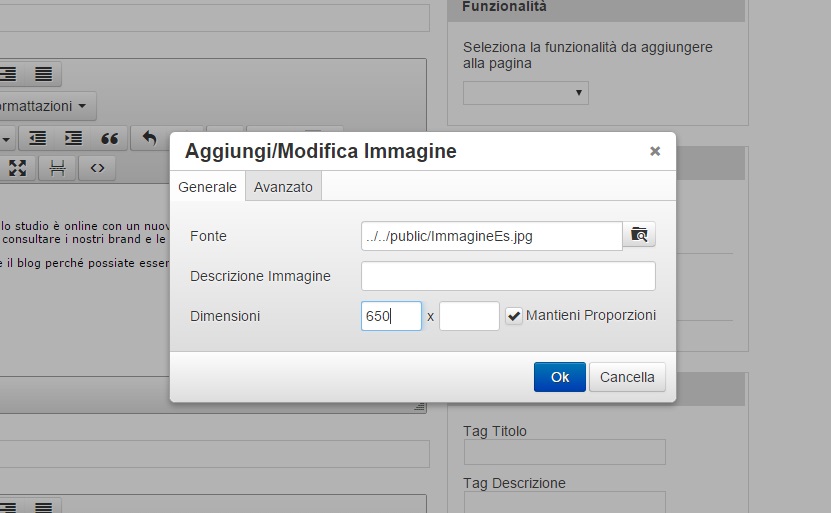Close the Aggiungi/Modifica Immagine dialog
This screenshot has width=831, height=513.
(655, 151)
